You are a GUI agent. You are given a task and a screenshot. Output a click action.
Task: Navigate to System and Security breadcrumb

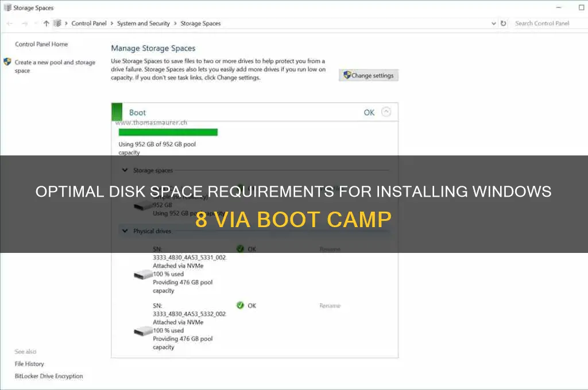pyautogui.click(x=143, y=23)
